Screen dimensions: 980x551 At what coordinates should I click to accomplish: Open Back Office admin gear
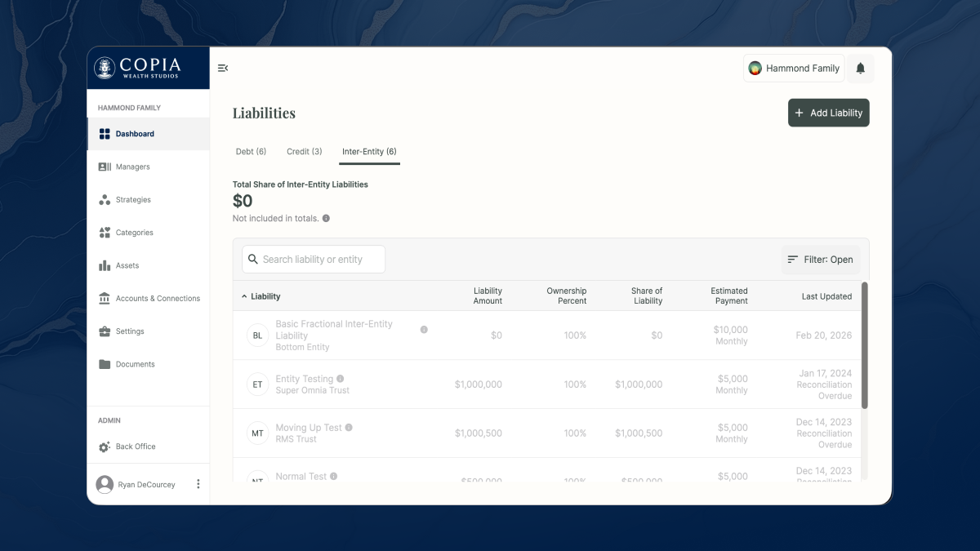(x=105, y=447)
